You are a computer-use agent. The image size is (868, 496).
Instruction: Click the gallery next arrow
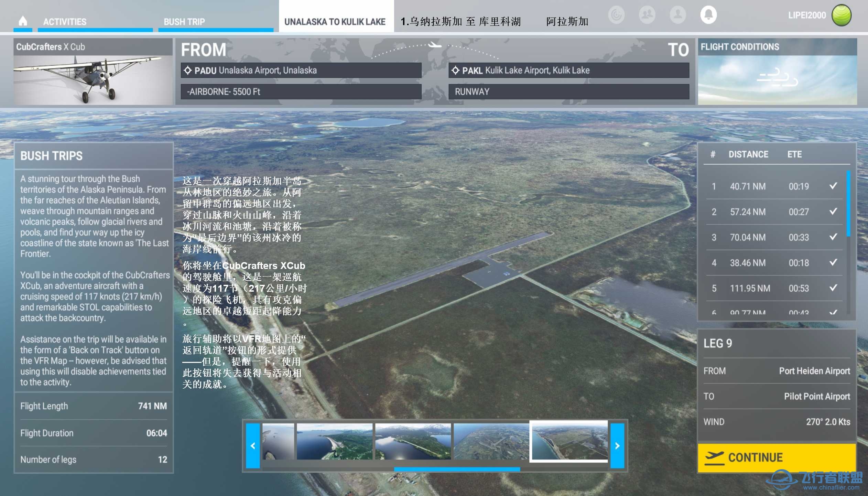617,446
